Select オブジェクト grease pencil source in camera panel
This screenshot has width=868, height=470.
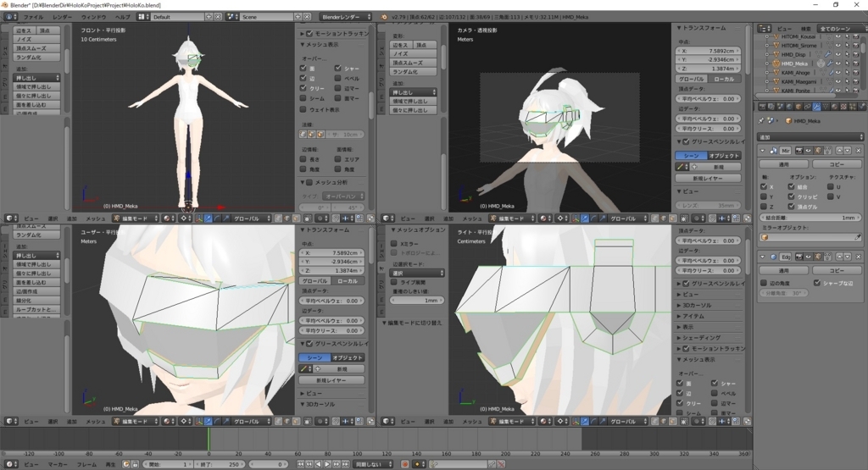(724, 156)
